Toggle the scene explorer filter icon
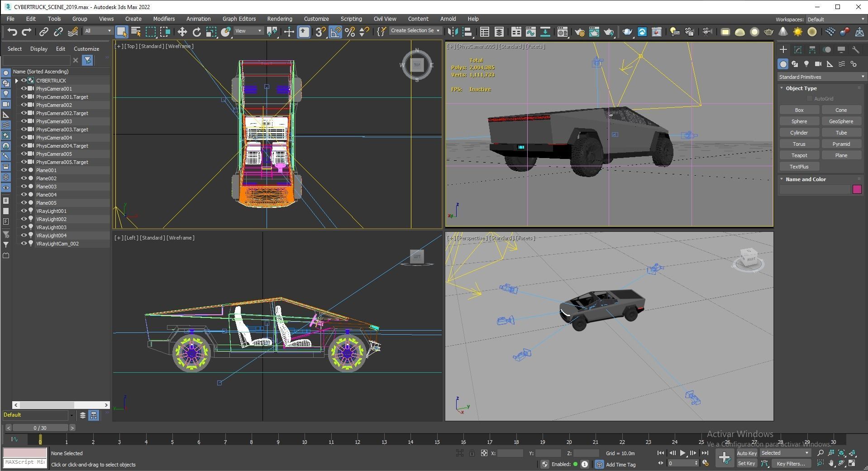The height and width of the screenshot is (471, 868). 87,60
